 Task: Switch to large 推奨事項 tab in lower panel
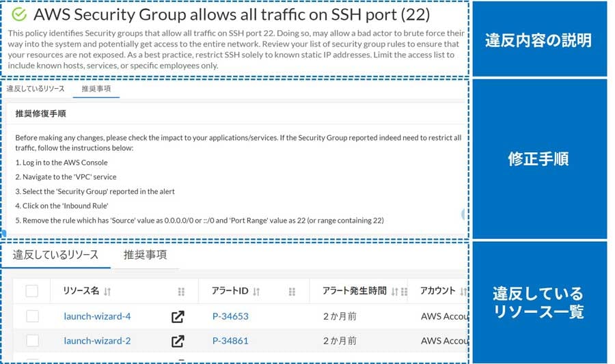click(145, 255)
